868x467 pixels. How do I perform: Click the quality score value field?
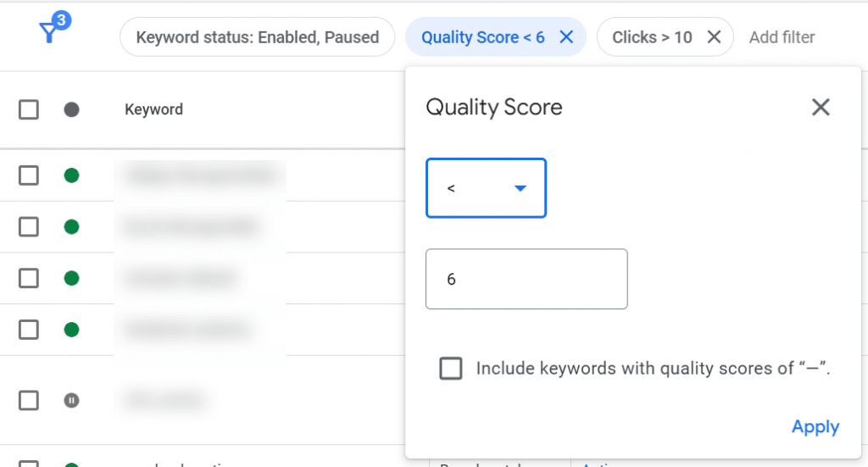point(526,279)
